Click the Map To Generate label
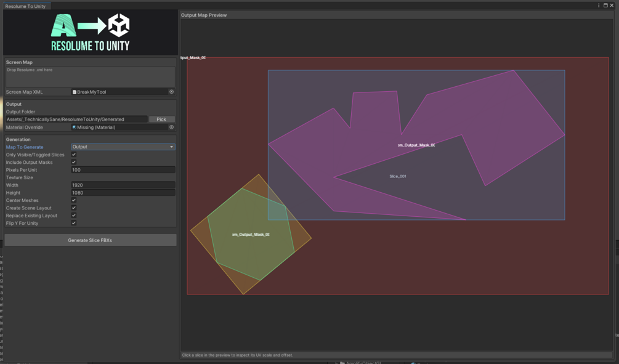This screenshot has height=364, width=619. (x=25, y=147)
